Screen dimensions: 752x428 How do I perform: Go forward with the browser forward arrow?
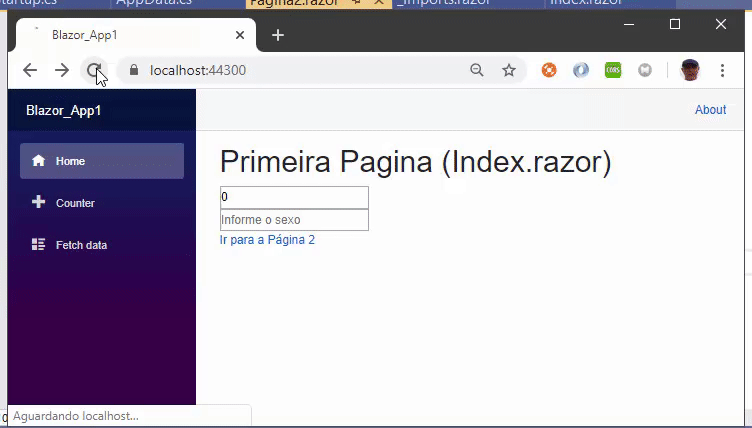coord(62,70)
